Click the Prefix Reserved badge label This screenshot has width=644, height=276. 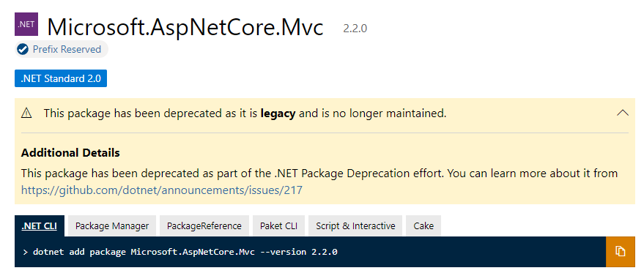67,50
